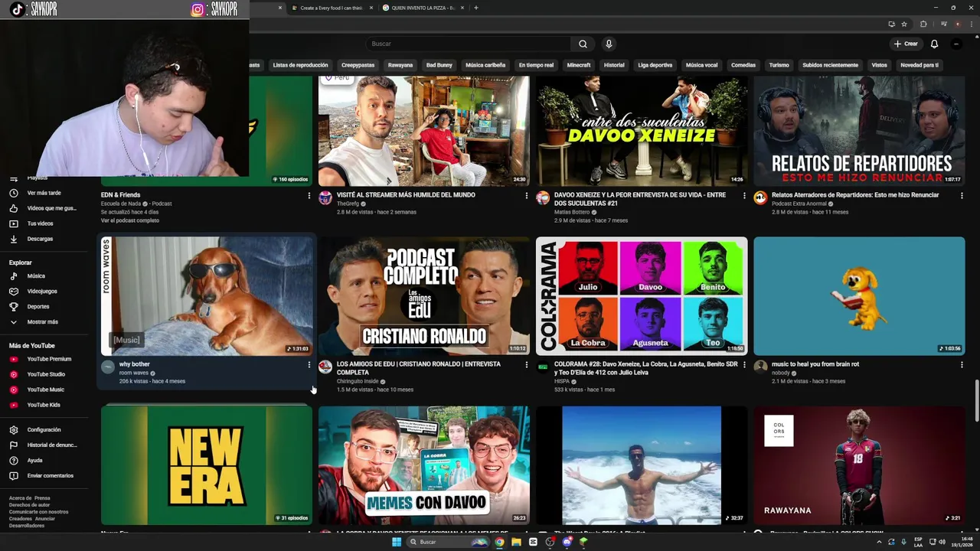Screen dimensions: 980x551
Task: Open YouTube notifications bell
Action: [x=934, y=44]
